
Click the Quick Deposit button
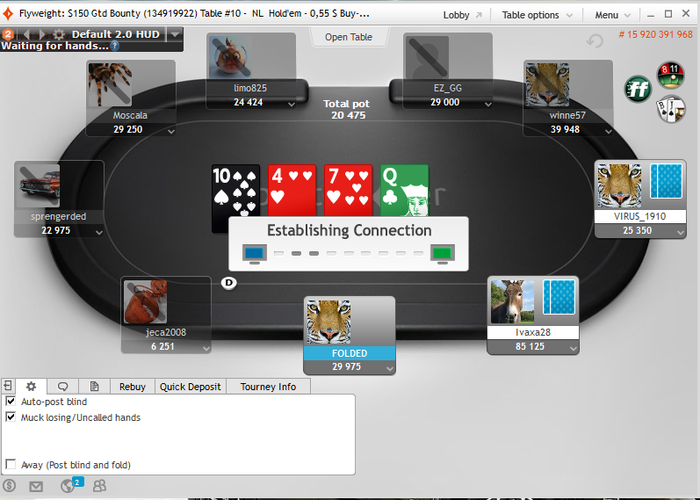(190, 387)
